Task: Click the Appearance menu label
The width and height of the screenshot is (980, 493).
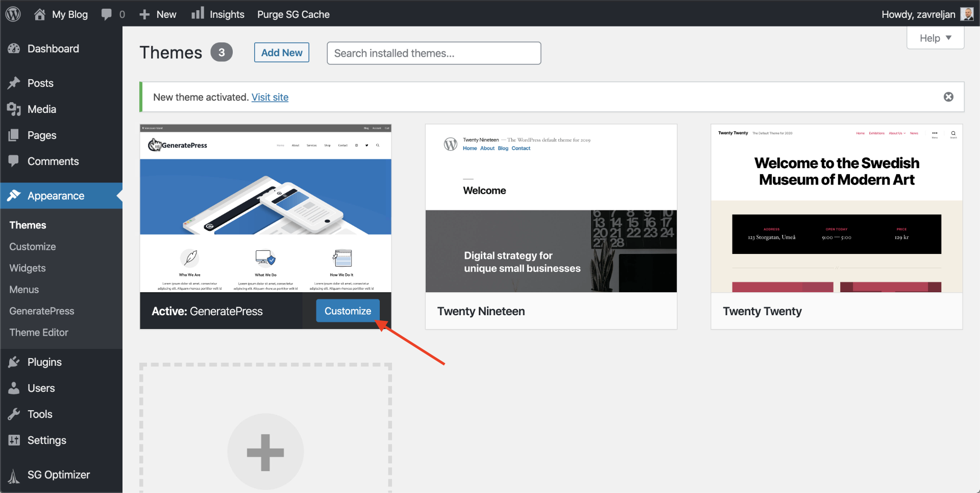Action: (x=56, y=196)
